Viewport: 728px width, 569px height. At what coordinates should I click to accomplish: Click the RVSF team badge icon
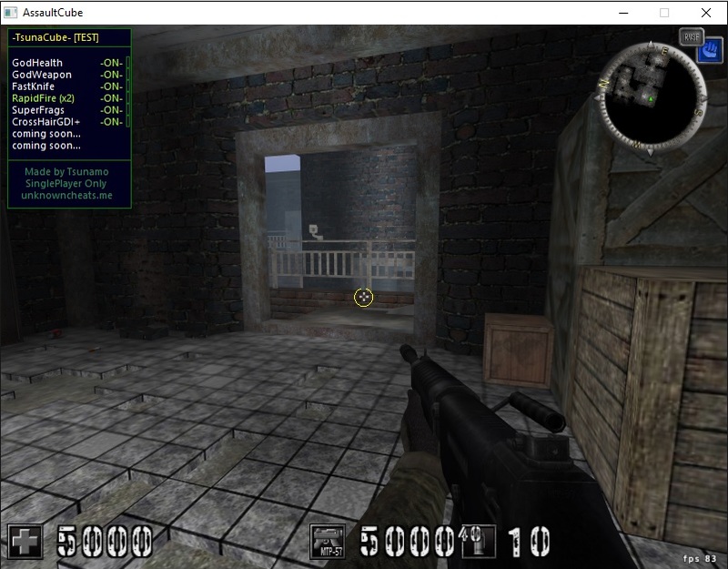point(692,37)
